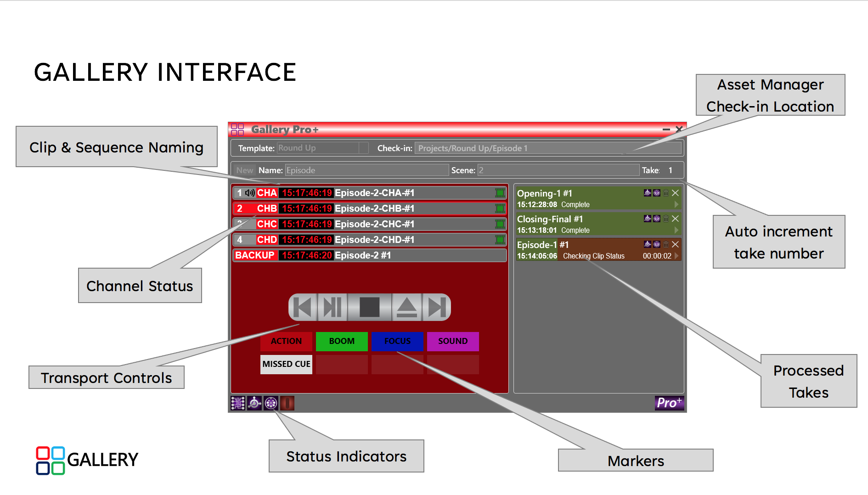The height and width of the screenshot is (495, 868).
Task: Delete the Opening-1 #1 take with trash icon
Action: coord(666,193)
